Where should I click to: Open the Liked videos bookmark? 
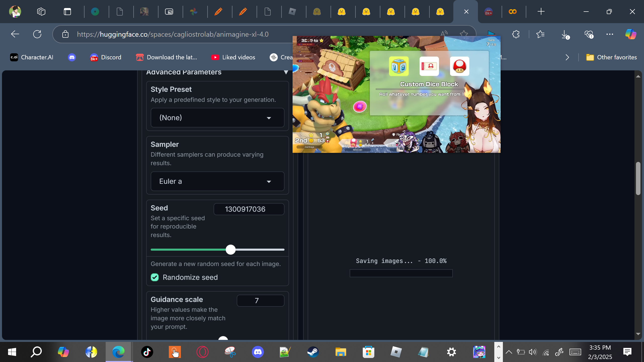[x=233, y=57]
